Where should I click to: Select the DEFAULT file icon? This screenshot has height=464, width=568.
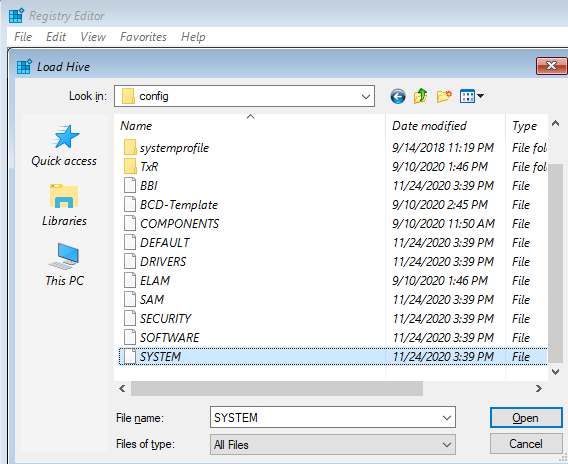(x=130, y=242)
